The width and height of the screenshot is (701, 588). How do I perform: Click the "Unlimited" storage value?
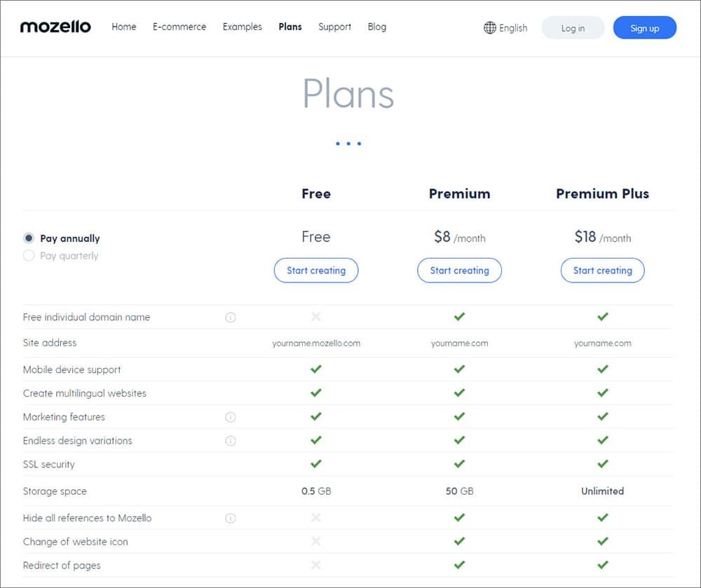pos(603,491)
